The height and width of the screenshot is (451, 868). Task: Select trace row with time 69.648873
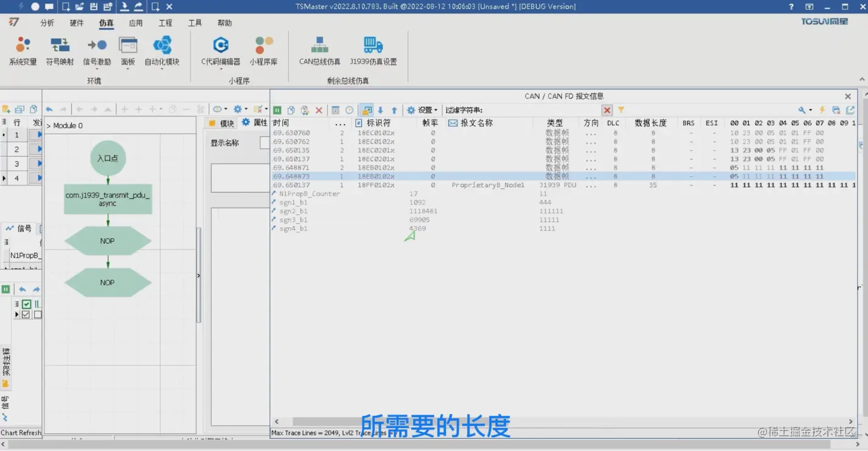[564, 176]
